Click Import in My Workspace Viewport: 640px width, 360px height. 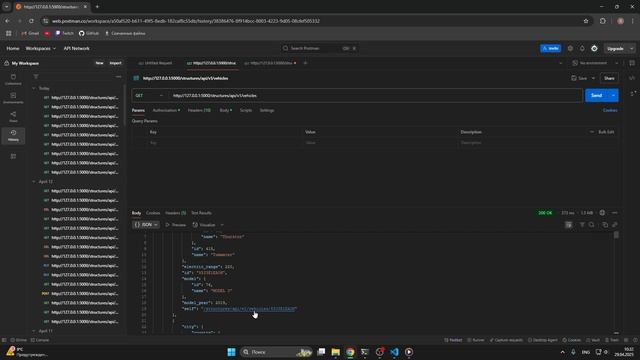coord(116,63)
